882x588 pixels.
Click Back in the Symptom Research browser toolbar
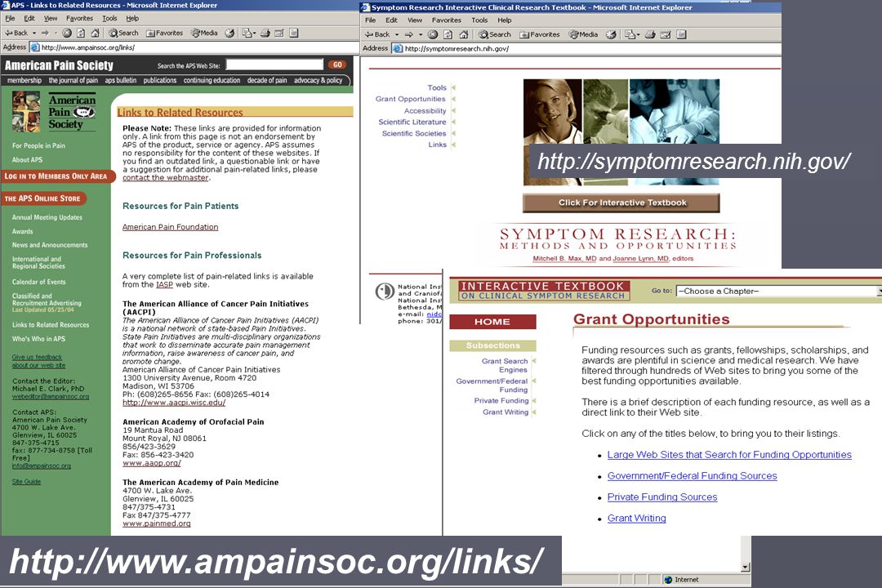(x=377, y=34)
